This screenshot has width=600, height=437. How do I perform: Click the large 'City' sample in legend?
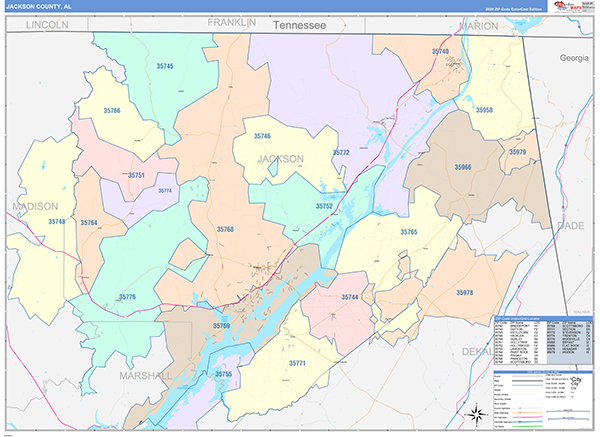[x=576, y=379]
